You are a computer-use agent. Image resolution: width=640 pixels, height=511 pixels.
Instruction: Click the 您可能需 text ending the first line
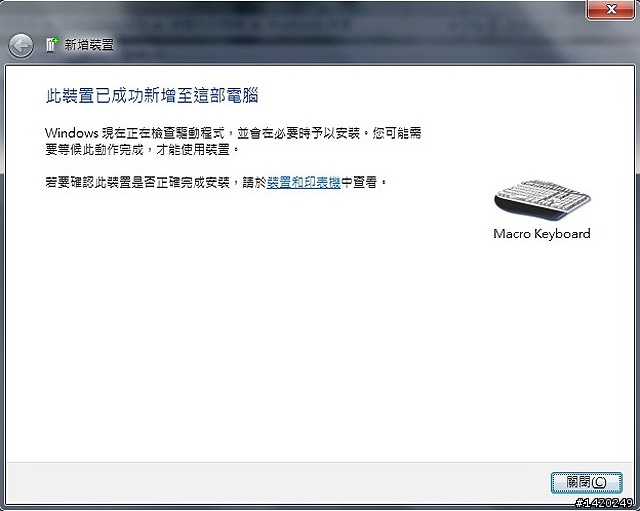tap(397, 133)
